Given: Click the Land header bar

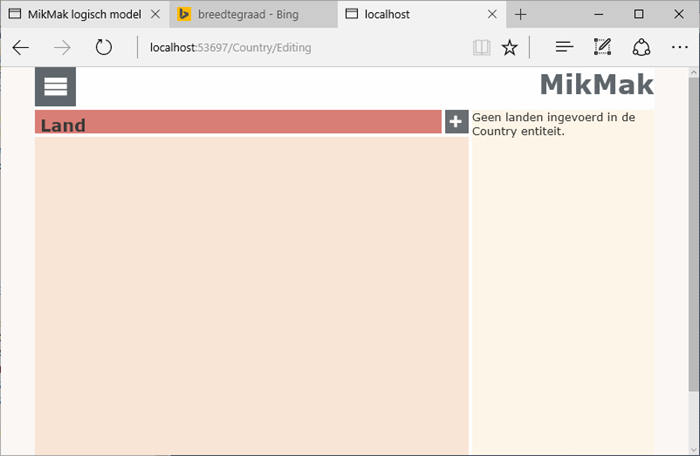Looking at the screenshot, I should [x=238, y=122].
